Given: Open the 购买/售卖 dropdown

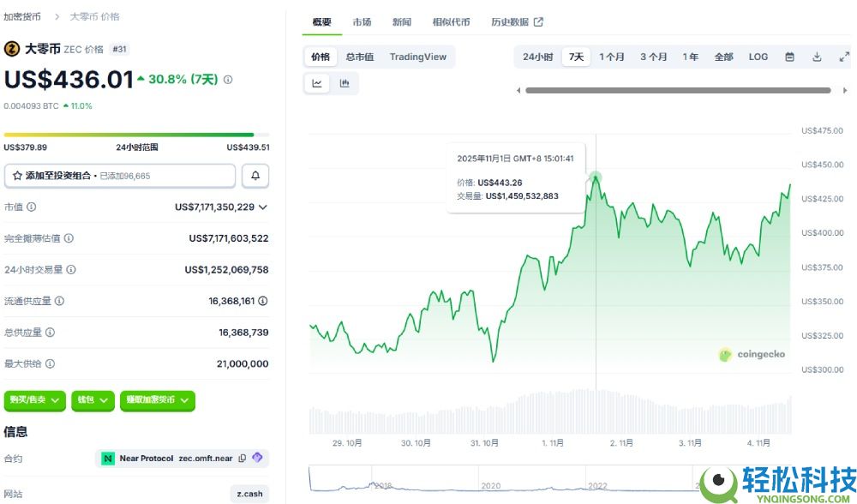Looking at the screenshot, I should click(x=35, y=400).
